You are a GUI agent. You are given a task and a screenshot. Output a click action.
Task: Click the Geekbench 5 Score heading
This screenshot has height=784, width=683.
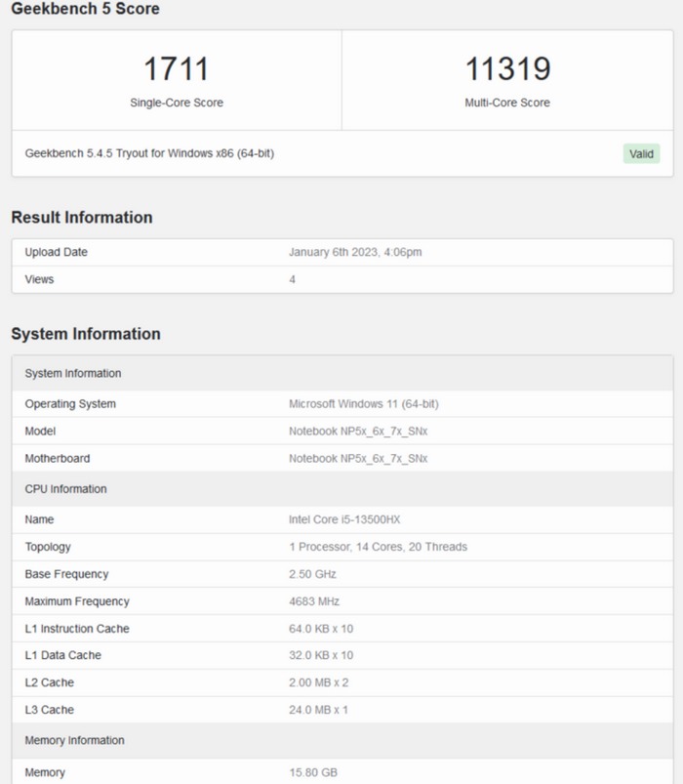[85, 9]
